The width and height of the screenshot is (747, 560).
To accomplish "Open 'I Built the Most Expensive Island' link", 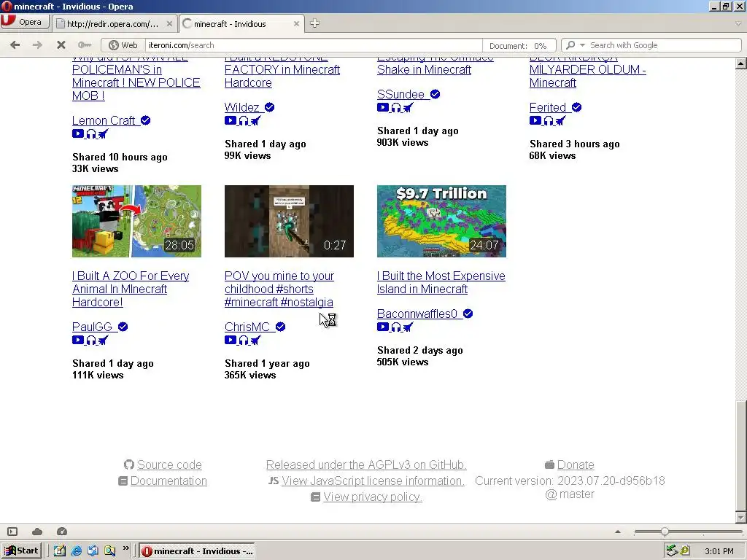I will tap(441, 282).
